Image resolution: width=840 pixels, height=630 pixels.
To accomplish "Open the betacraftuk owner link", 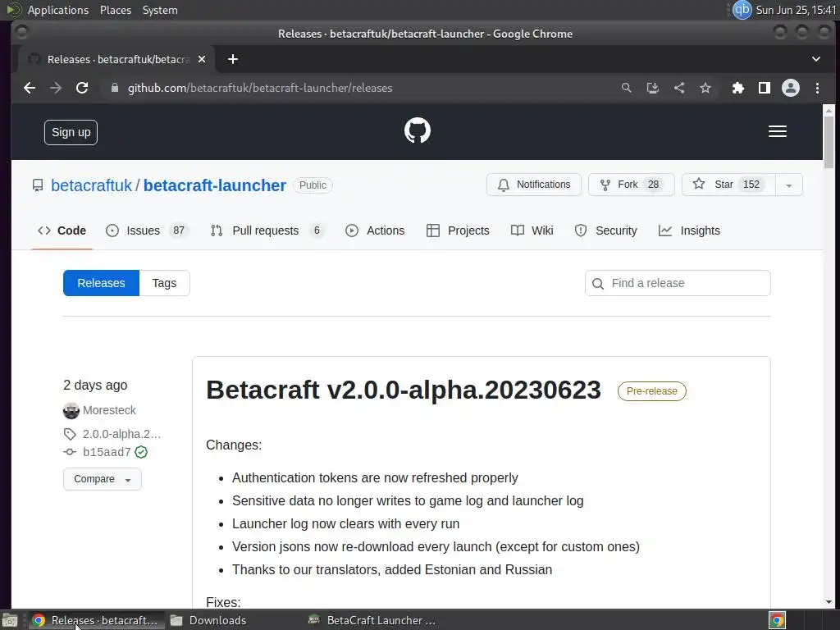I will pyautogui.click(x=91, y=185).
